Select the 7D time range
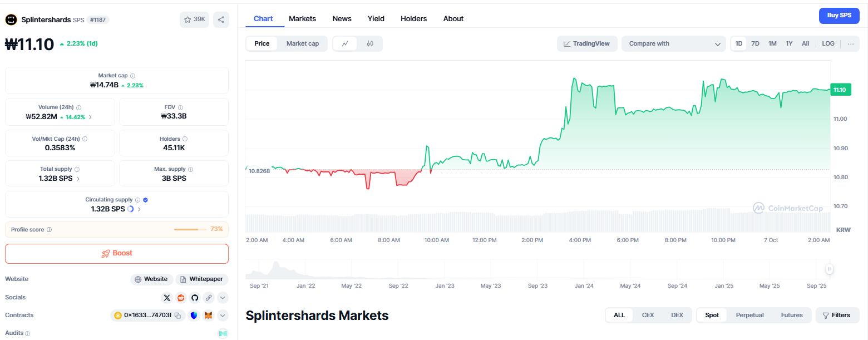Screen dimensions: 868x340 pos(755,43)
